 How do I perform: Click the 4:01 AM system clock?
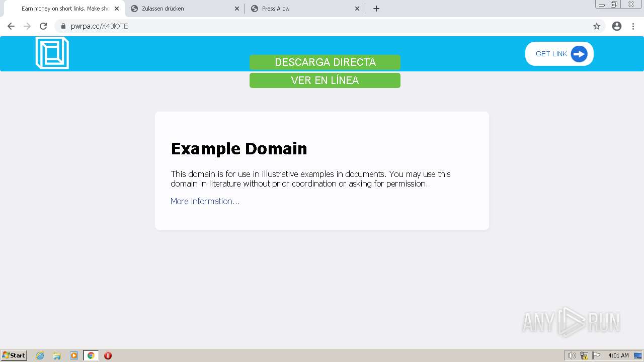[618, 355]
